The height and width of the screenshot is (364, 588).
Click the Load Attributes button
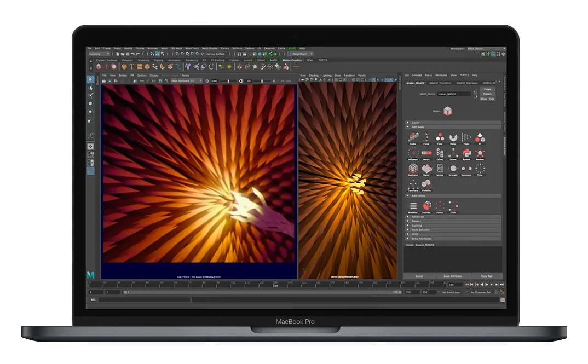453,276
